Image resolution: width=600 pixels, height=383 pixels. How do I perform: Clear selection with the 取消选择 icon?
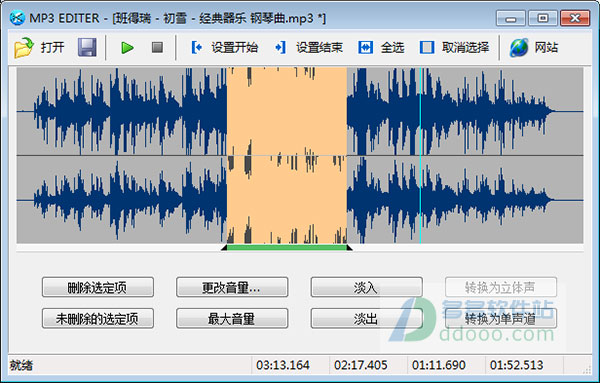click(x=427, y=48)
